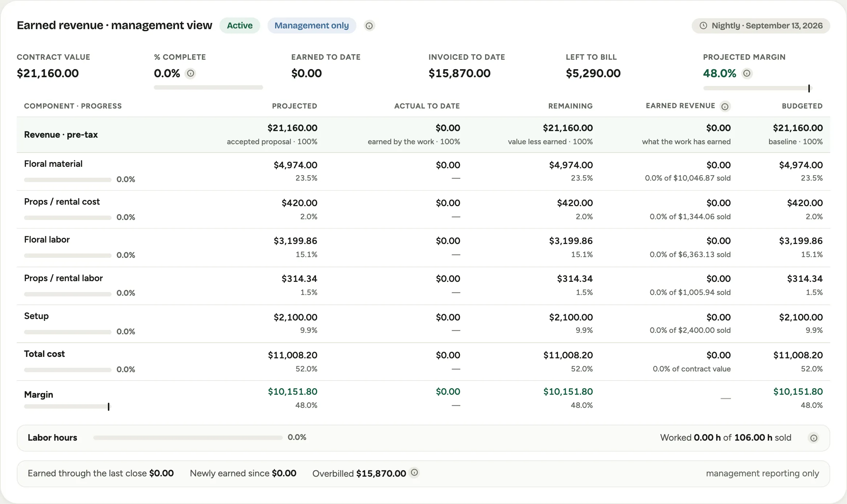Click '0.0% of $10,046.87 sold' text
This screenshot has width=847, height=504.
(x=688, y=178)
